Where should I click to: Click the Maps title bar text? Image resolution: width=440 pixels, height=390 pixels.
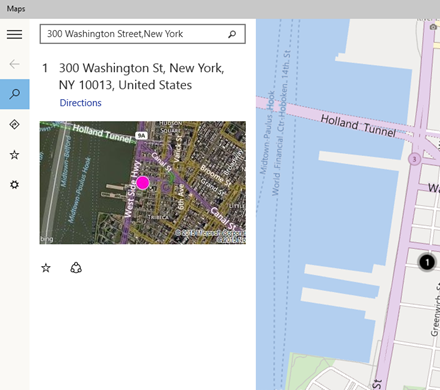[16, 9]
